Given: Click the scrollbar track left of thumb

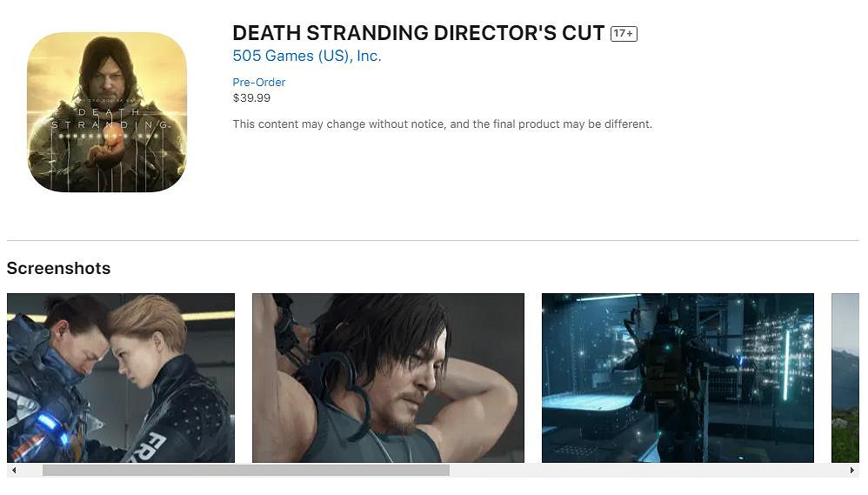Looking at the screenshot, I should tap(31, 471).
